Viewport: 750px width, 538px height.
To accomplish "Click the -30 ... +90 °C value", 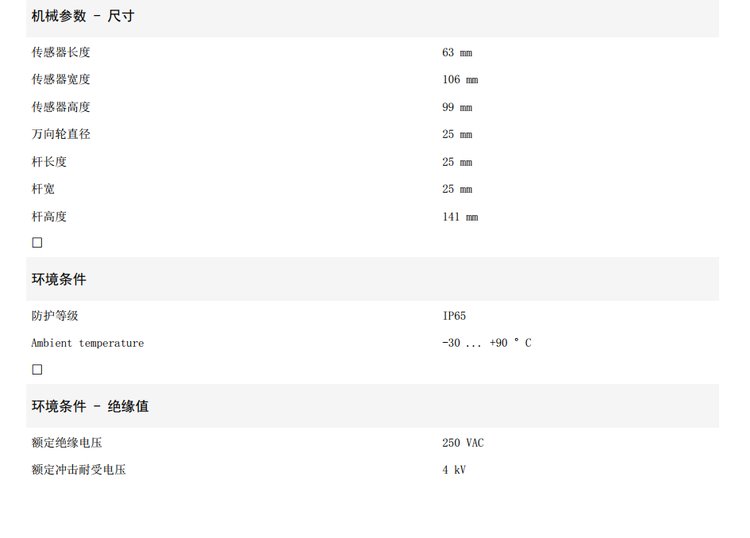I will point(486,343).
